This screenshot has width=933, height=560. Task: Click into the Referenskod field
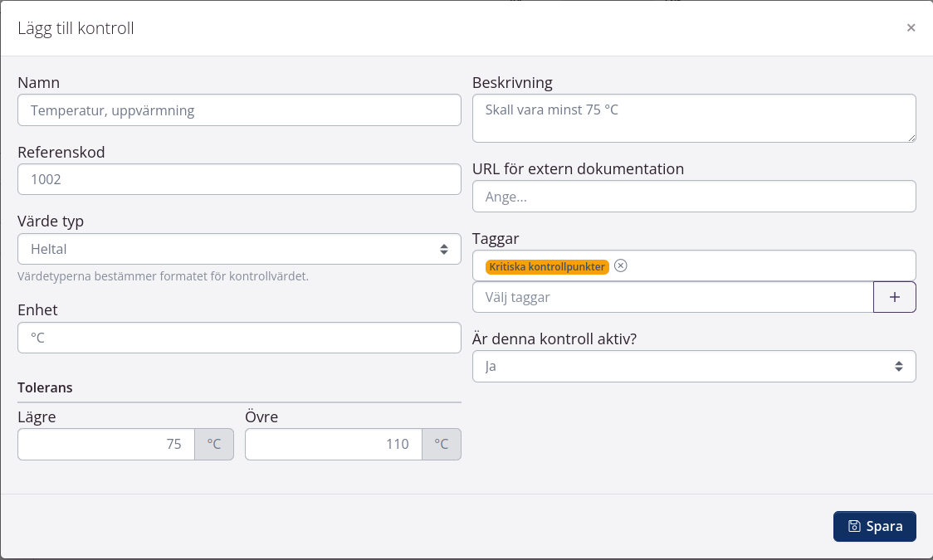pyautogui.click(x=239, y=179)
